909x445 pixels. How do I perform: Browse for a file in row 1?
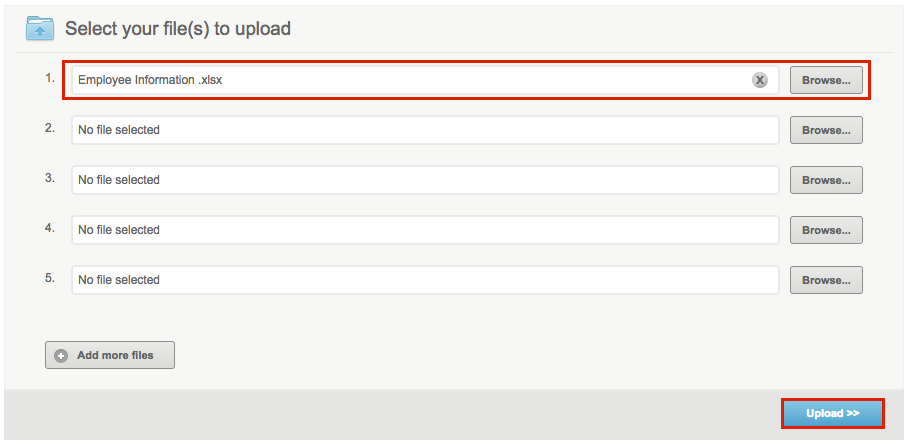[x=826, y=80]
